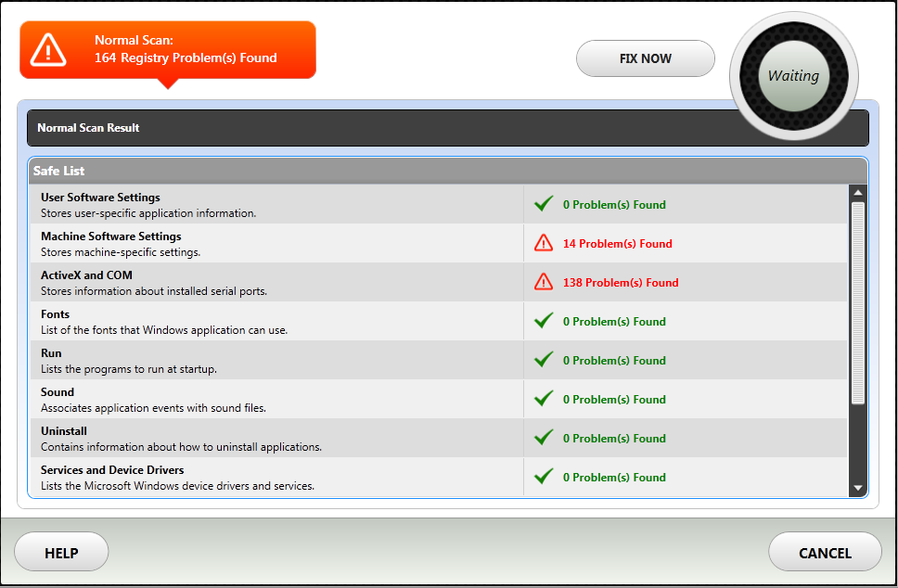Click the orange warning triangle icon in banner

pyautogui.click(x=48, y=49)
